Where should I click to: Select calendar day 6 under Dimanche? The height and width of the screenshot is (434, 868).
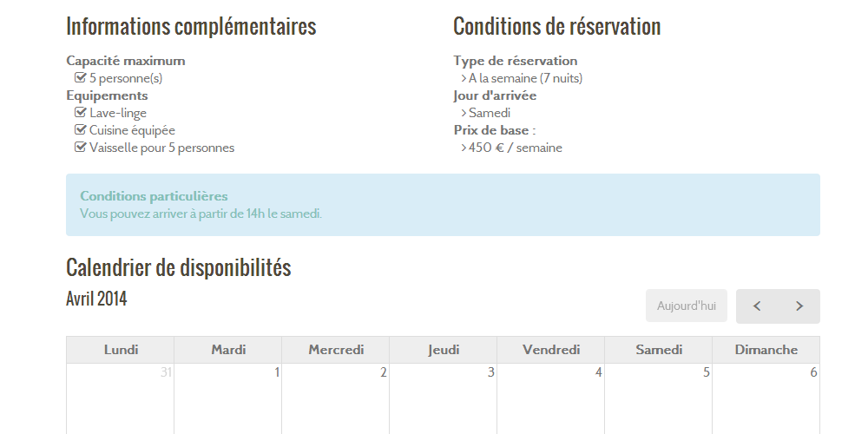(x=766, y=398)
